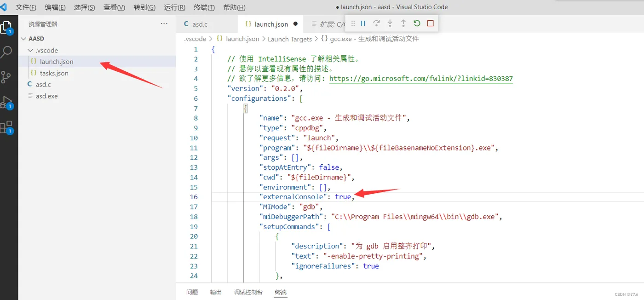Open the Explorer panel's more actions (...) menu
This screenshot has width=644, height=300.
pyautogui.click(x=164, y=23)
